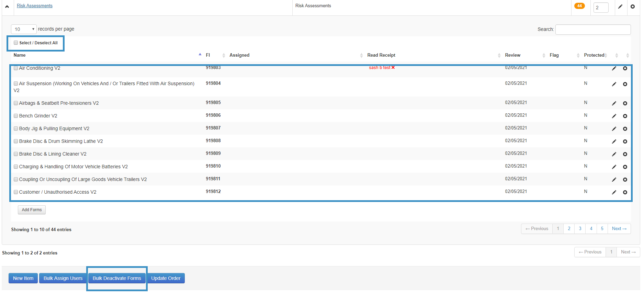Image resolution: width=644 pixels, height=295 pixels.
Task: Click the orange 44 count badge
Action: tap(579, 6)
